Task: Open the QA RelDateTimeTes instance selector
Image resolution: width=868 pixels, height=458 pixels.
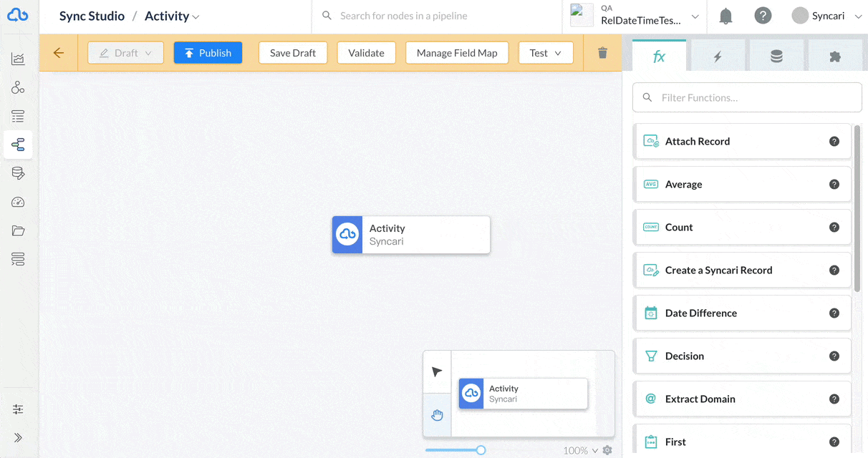Action: click(635, 16)
